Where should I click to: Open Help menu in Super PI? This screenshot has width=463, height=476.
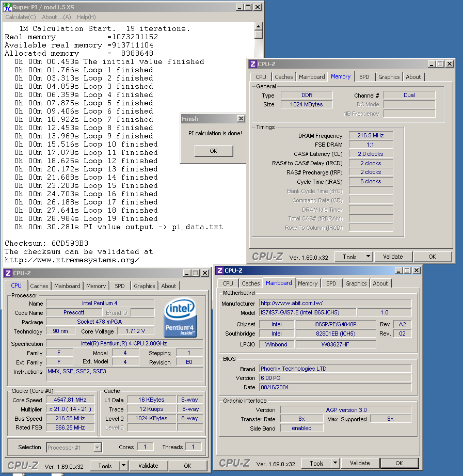(x=86, y=17)
